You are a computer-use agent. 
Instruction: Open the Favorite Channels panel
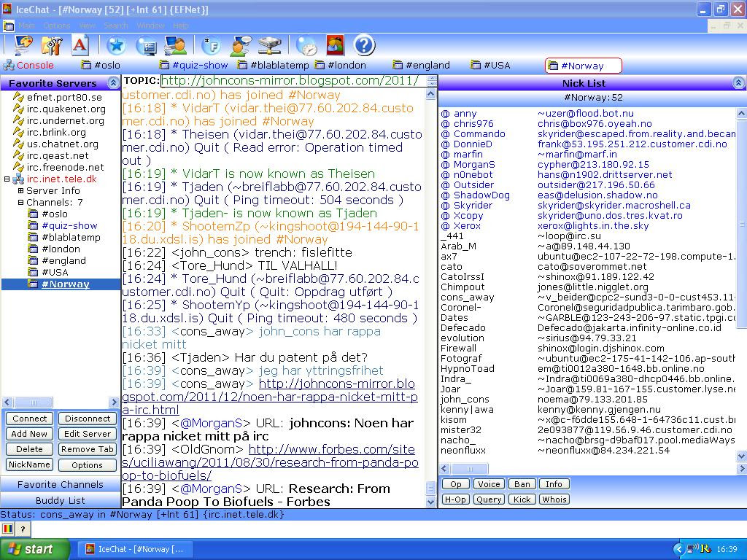(61, 485)
